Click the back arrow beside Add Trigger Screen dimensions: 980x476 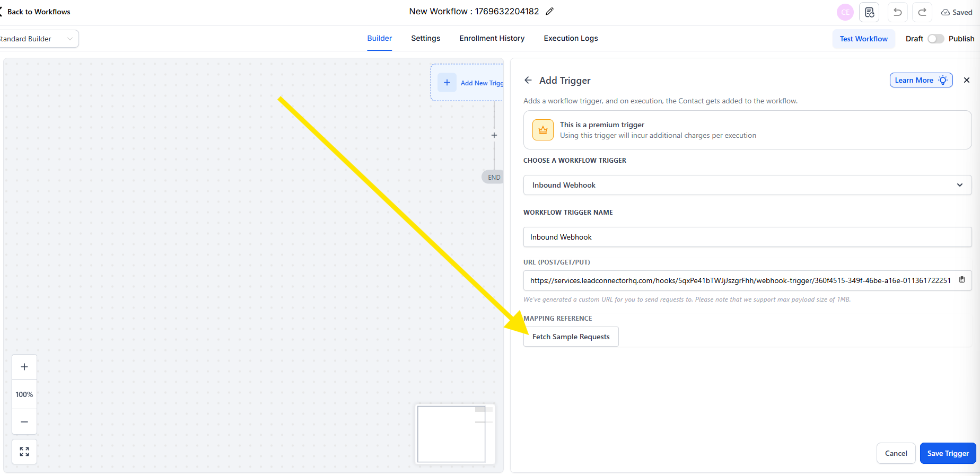(528, 80)
